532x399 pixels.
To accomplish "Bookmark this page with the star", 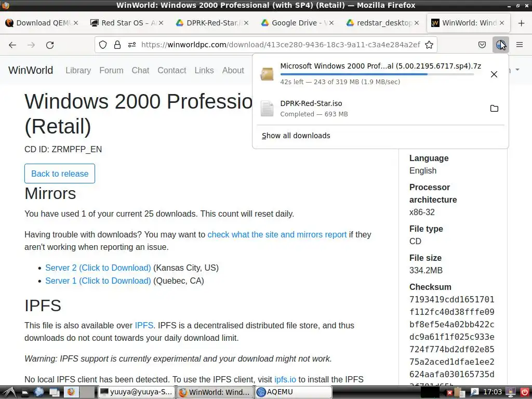I will (429, 45).
